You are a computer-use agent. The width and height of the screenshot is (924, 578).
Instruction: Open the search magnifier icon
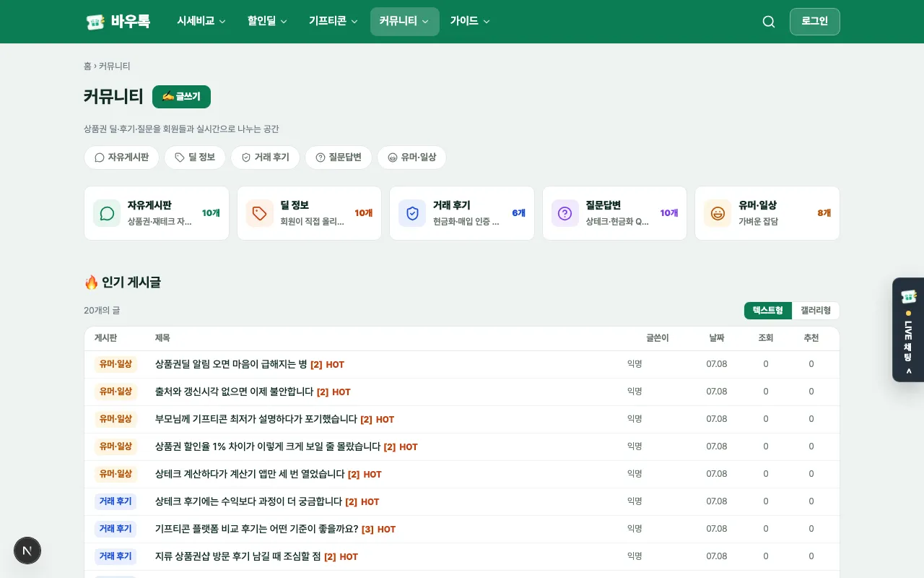click(x=769, y=22)
